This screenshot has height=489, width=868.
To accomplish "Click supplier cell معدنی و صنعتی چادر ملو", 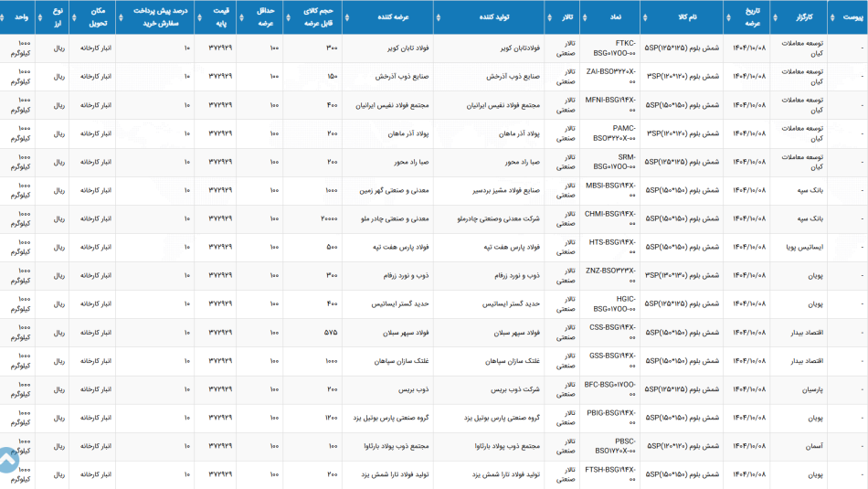I will 395,218.
